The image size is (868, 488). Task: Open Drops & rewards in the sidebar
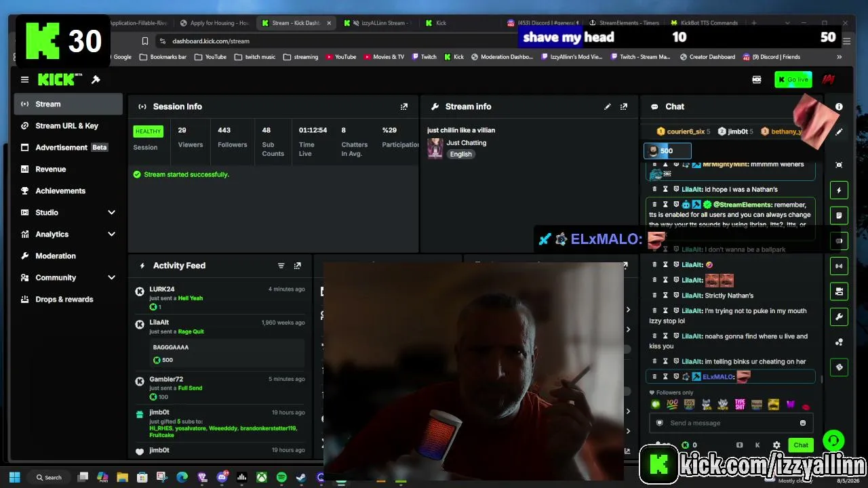click(68, 299)
